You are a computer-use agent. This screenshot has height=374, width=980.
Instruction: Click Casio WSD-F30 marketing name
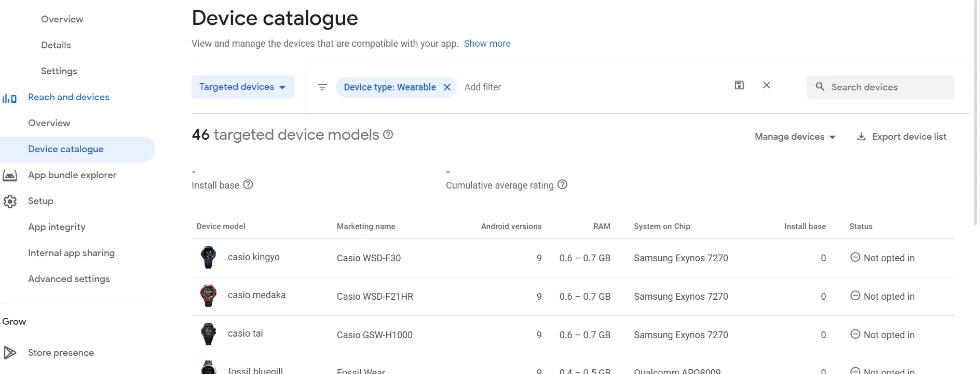(x=369, y=258)
